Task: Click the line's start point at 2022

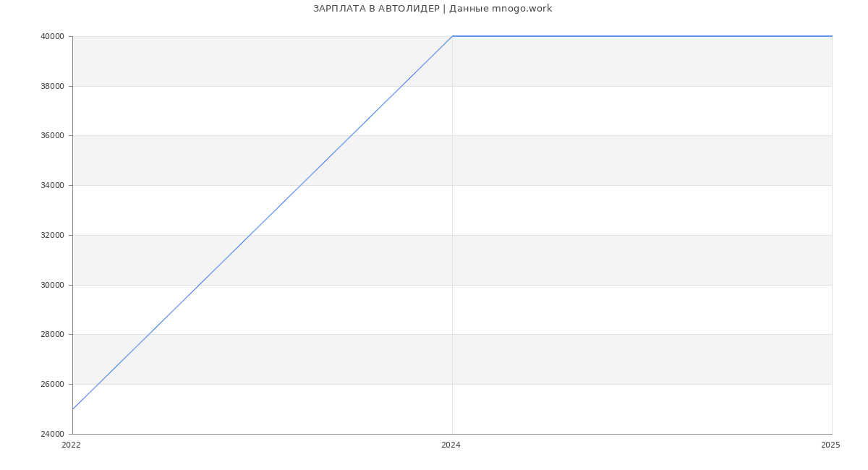Action: [x=73, y=409]
